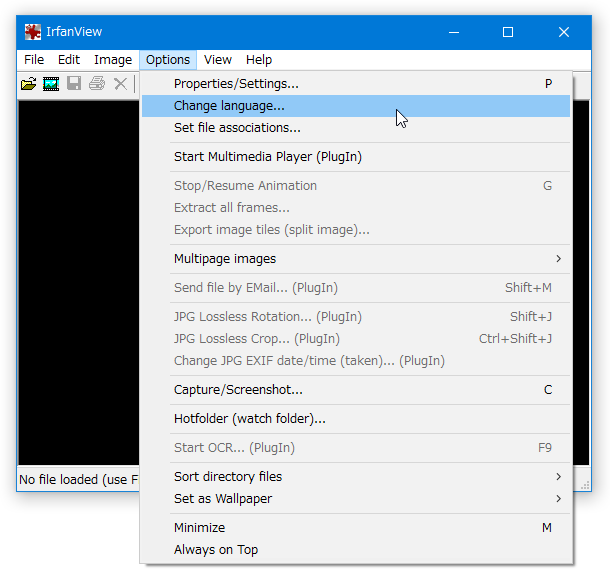Click the IrfanView red logo icon
This screenshot has height=580, width=610.
click(x=33, y=32)
